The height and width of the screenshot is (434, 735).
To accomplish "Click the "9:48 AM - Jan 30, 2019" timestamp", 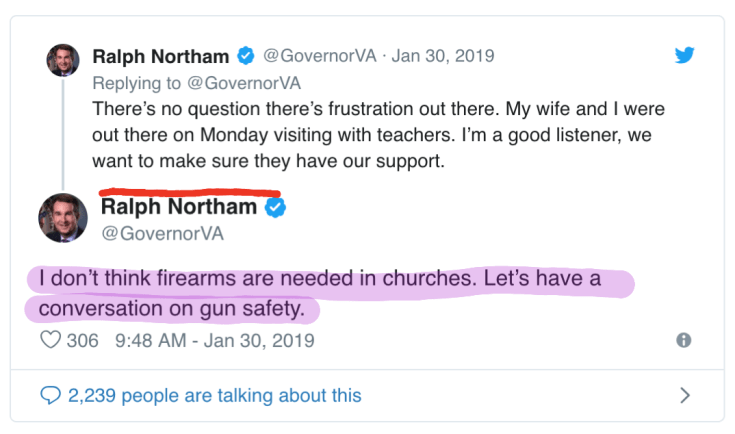I will point(215,341).
